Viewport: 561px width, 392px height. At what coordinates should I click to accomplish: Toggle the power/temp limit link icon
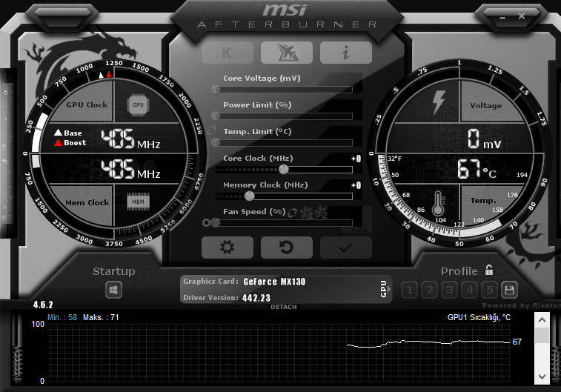[x=211, y=130]
